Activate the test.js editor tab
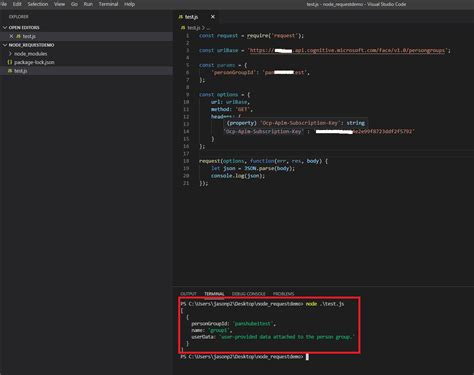Viewport: 474px width, 375px height. tap(192, 17)
